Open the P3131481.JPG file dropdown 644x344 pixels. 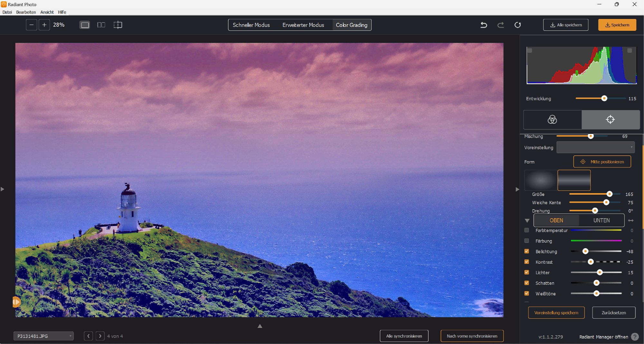point(43,336)
